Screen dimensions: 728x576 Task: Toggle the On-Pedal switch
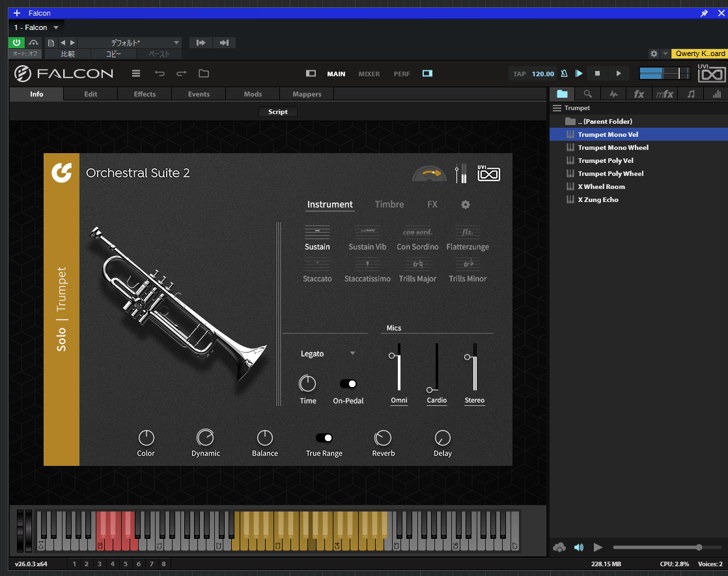(348, 384)
